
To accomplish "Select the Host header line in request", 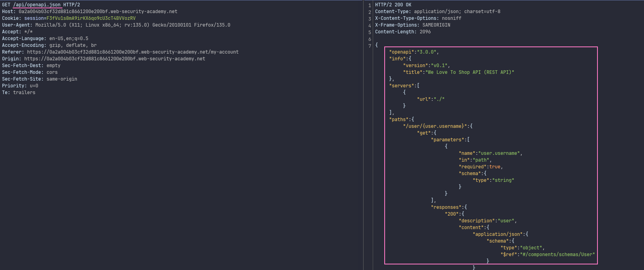I will [x=89, y=12].
